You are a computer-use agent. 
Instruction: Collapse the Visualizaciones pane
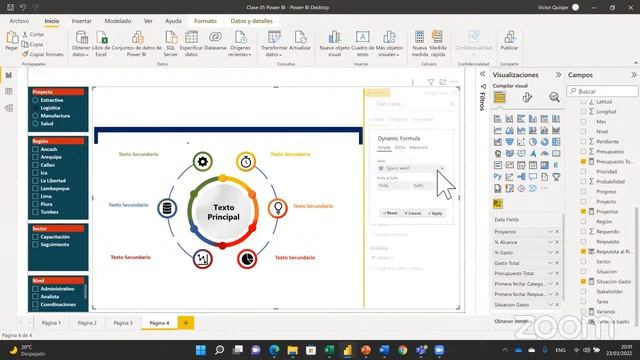point(558,75)
